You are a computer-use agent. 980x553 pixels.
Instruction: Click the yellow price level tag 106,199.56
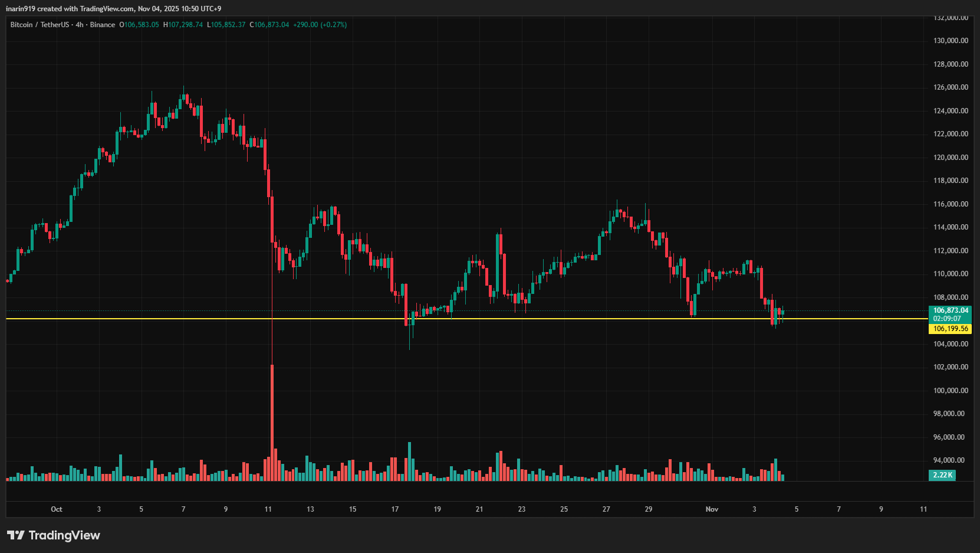[950, 329]
